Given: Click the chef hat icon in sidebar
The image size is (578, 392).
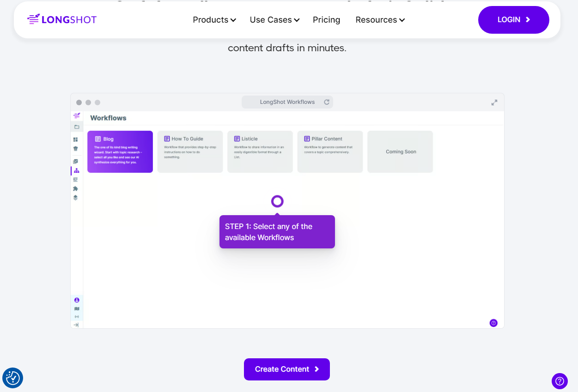Looking at the screenshot, I should pos(76,149).
